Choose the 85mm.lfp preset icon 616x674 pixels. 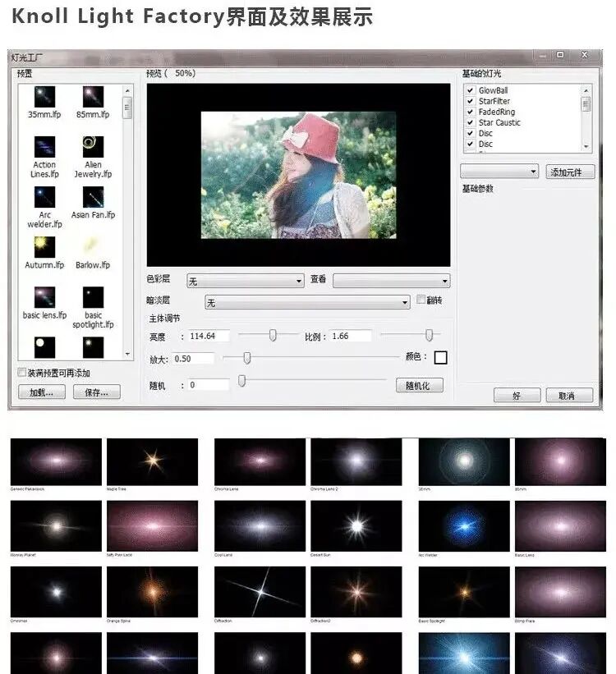click(x=93, y=96)
